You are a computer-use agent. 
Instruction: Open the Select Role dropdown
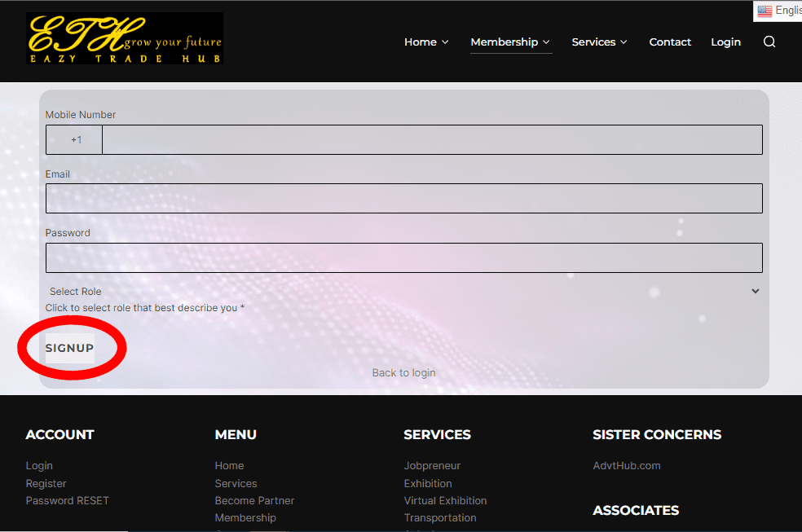pos(403,291)
